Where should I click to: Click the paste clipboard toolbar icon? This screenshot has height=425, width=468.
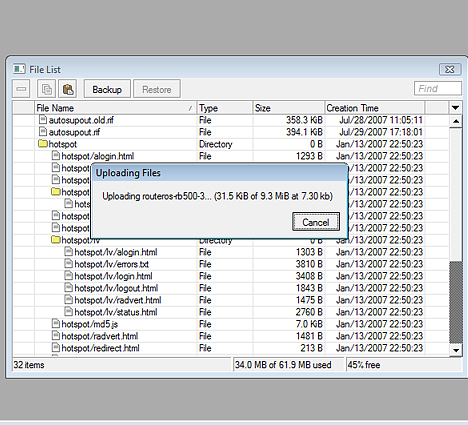pos(68,89)
